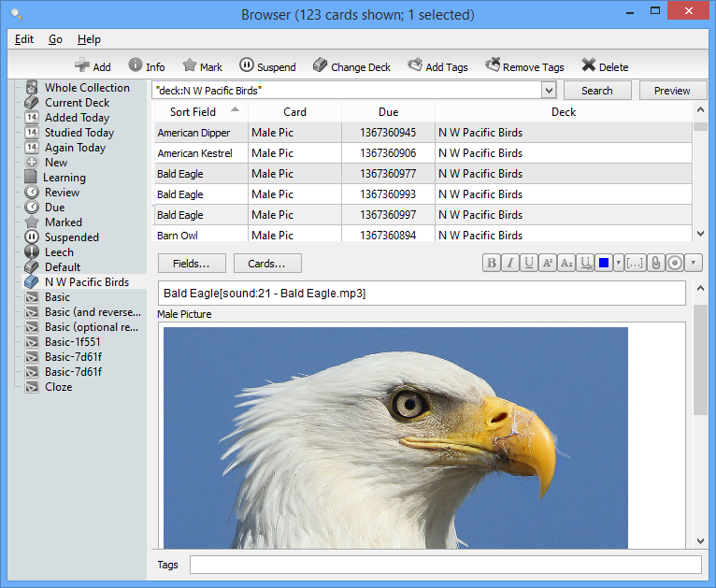
Task: Open the editor's more options dropdown
Action: pyautogui.click(x=694, y=263)
